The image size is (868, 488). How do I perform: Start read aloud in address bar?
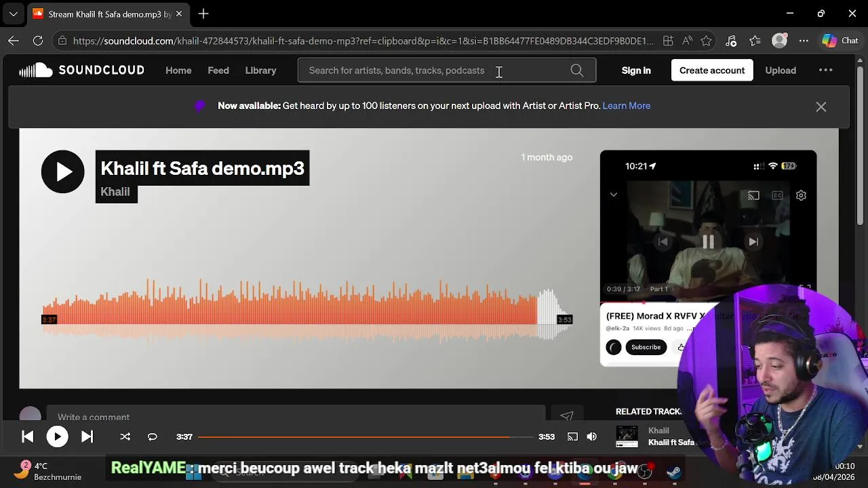pyautogui.click(x=688, y=41)
